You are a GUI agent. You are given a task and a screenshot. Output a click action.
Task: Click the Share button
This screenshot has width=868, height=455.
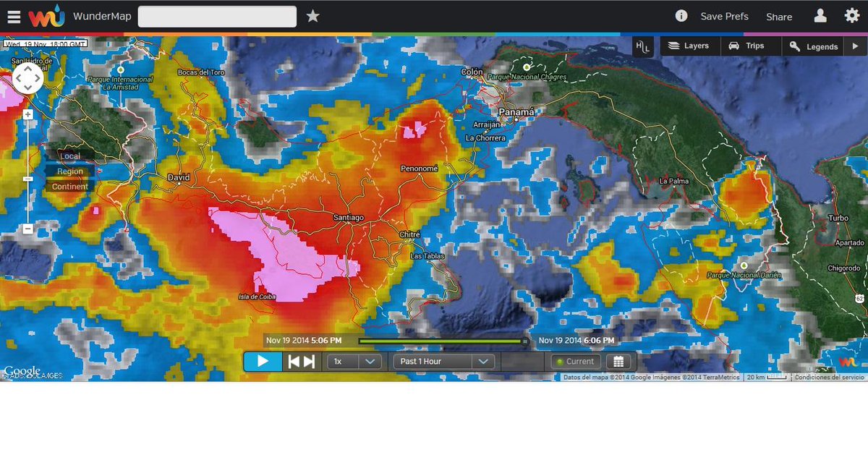779,16
